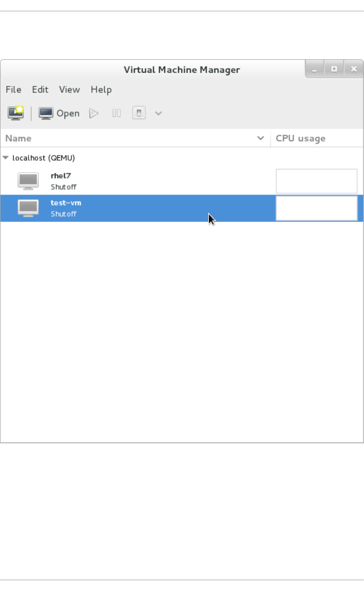Screen dimensions: 364x591
Task: Click the Run (play) toolbar icon
Action: [94, 113]
